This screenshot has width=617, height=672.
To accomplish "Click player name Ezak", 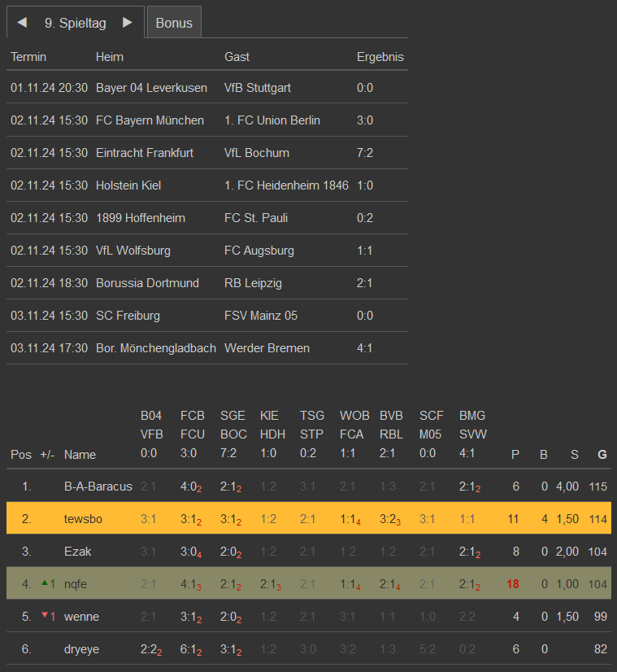I will [x=78, y=552].
